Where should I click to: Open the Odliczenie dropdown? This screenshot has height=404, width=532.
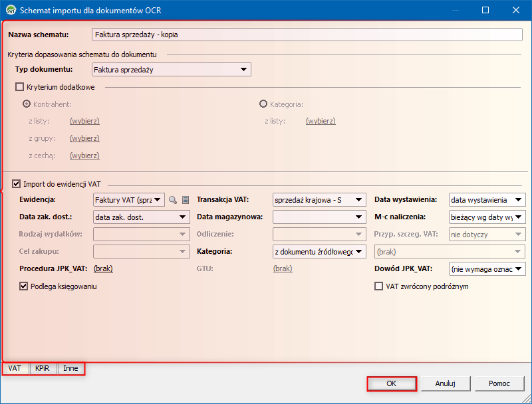pos(319,235)
